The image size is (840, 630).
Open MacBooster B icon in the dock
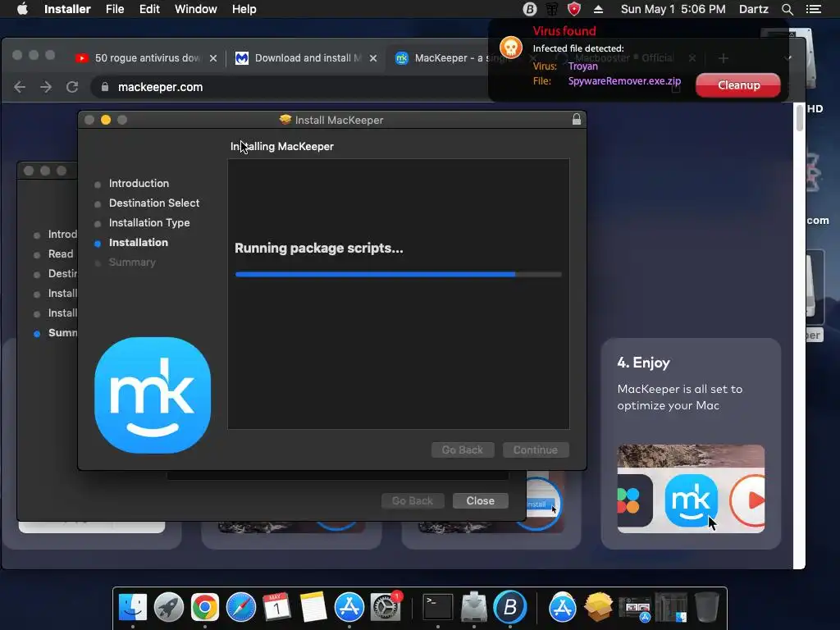[x=510, y=607]
